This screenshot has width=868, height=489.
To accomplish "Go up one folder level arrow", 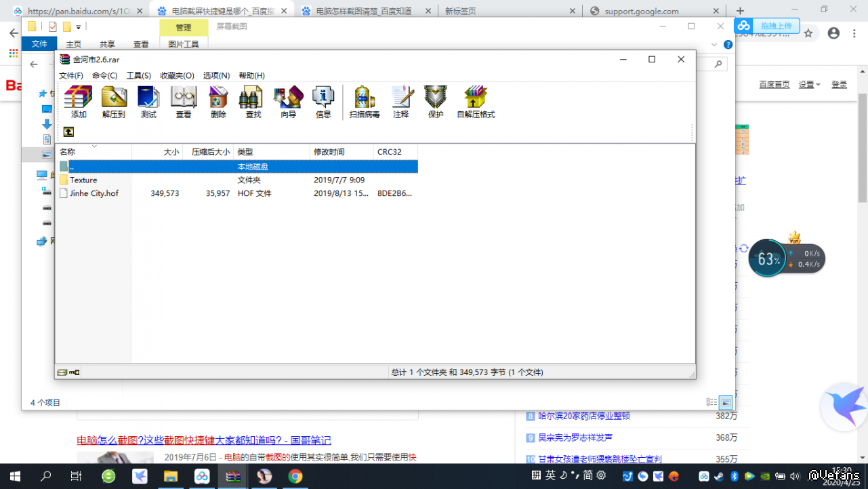I will (68, 132).
